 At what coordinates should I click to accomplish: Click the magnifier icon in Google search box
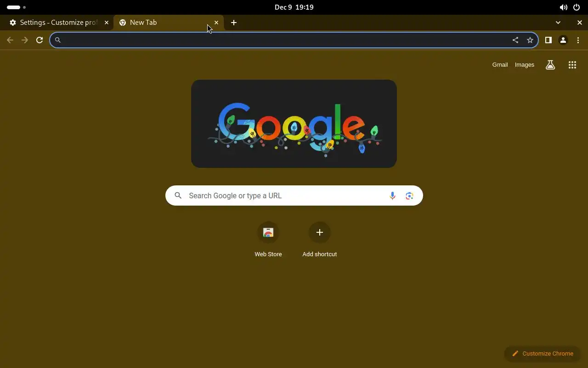point(178,195)
